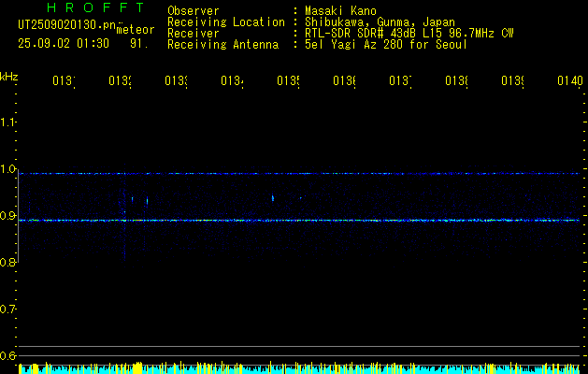Click the HROFFT title text

pos(95,7)
